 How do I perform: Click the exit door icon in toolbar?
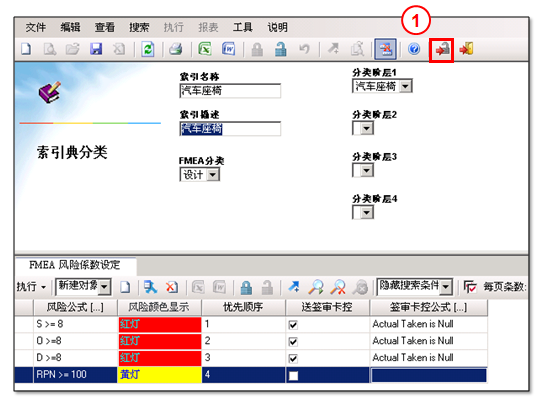click(466, 49)
